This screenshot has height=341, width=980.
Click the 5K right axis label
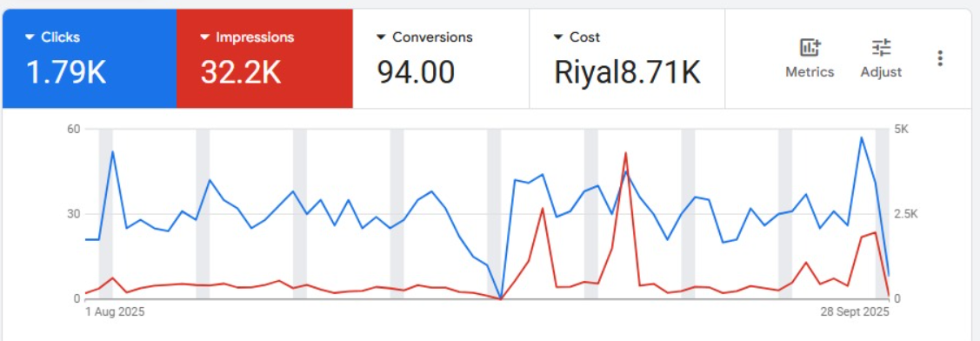point(901,129)
